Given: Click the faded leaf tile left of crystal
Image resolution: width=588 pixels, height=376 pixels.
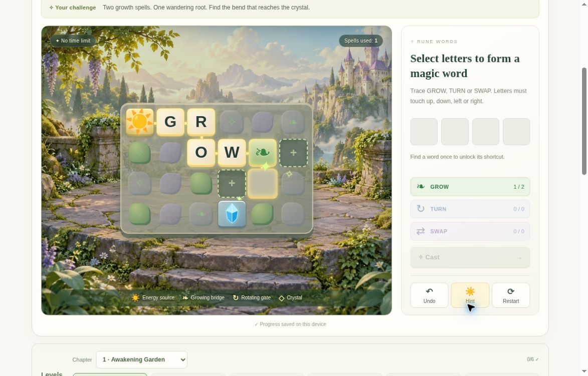Looking at the screenshot, I should pyautogui.click(x=201, y=214).
